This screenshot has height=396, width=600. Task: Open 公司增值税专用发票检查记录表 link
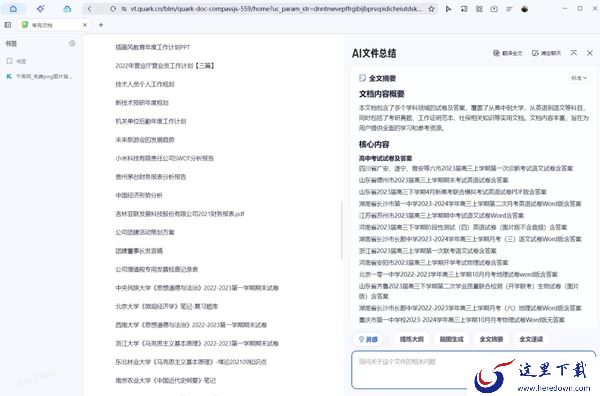click(x=157, y=269)
